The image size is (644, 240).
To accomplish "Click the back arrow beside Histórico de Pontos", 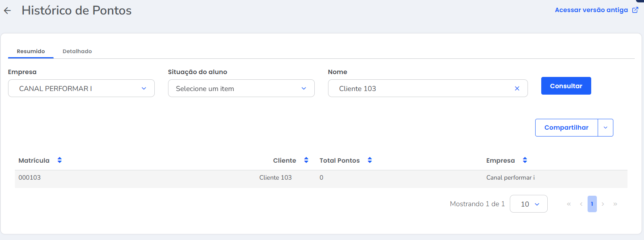I will click(7, 11).
